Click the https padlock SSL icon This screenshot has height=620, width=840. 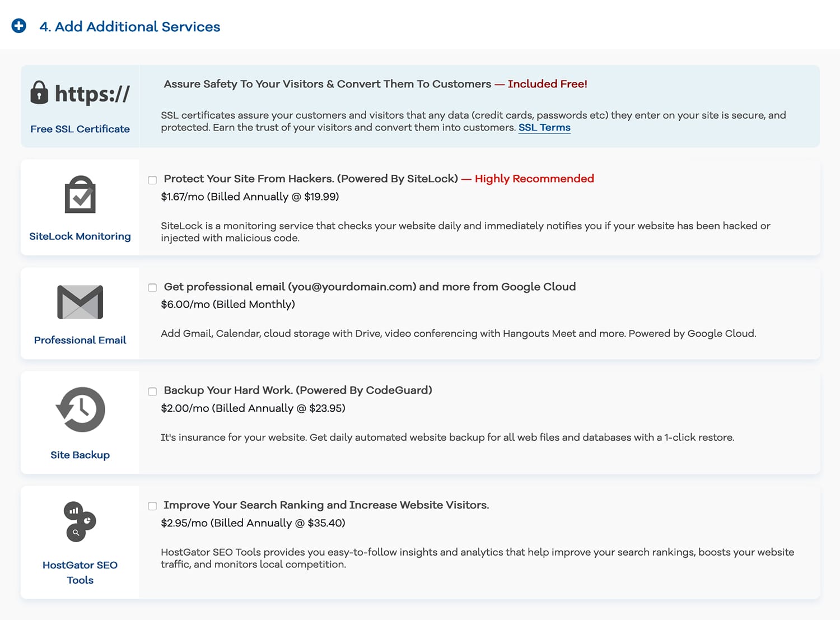pyautogui.click(x=80, y=94)
